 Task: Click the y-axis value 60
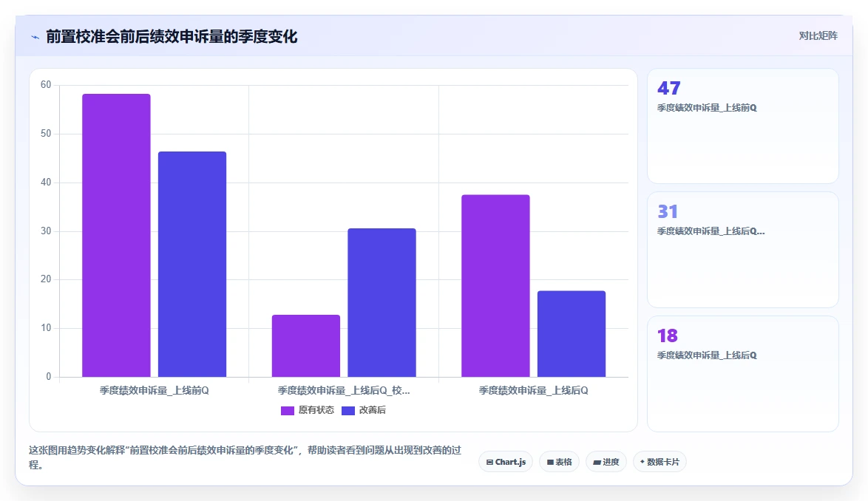(x=45, y=84)
